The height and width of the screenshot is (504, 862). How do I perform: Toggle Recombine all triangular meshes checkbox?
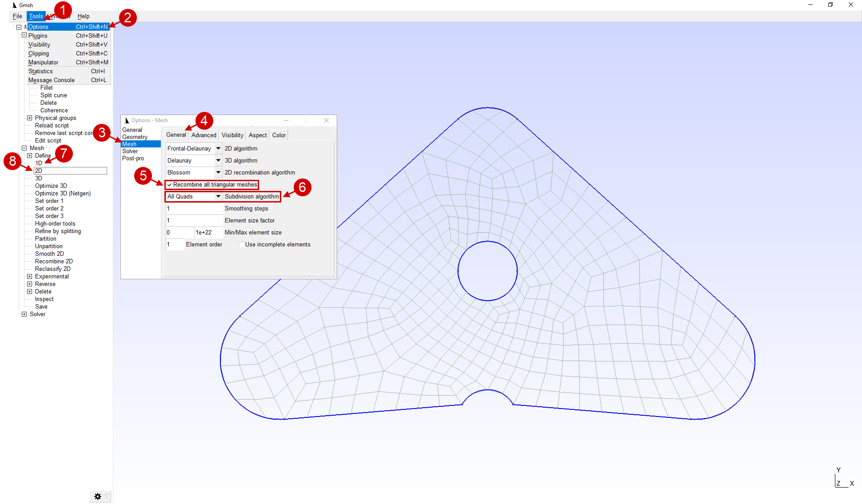click(170, 185)
